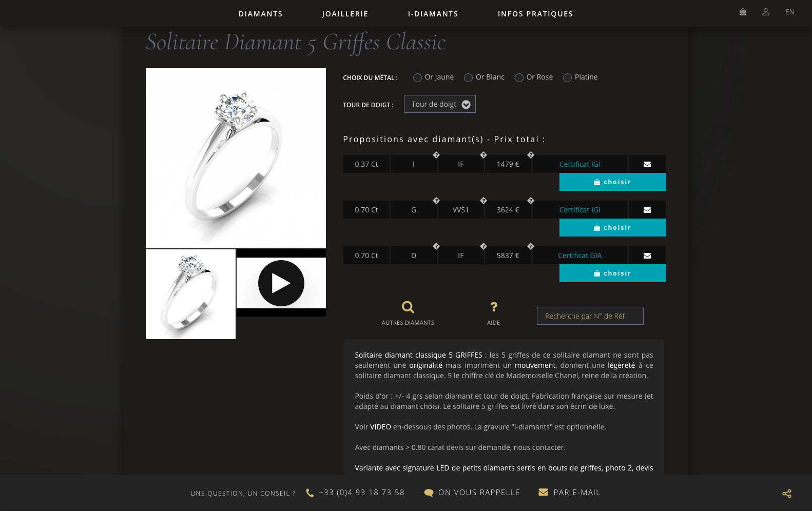The image size is (812, 511).
Task: Open the user account icon
Action: 766,12
